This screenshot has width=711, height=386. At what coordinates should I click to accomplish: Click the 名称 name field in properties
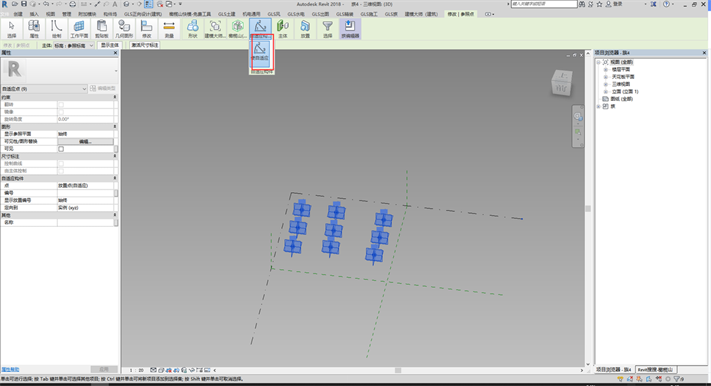tap(86, 222)
